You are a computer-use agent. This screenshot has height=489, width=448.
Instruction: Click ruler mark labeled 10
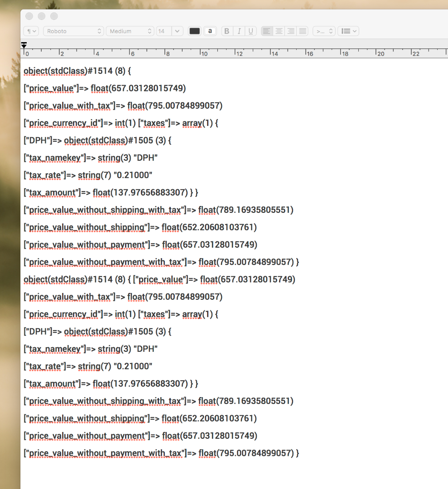[204, 53]
